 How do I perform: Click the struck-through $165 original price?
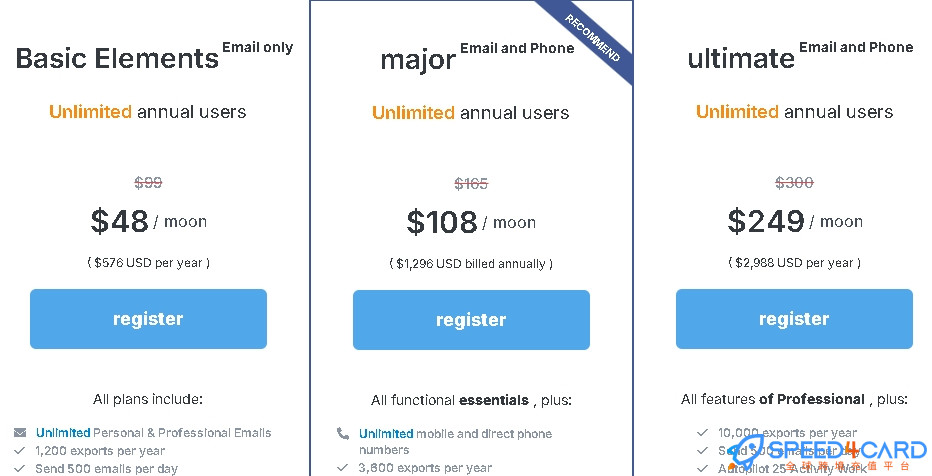coord(471,184)
